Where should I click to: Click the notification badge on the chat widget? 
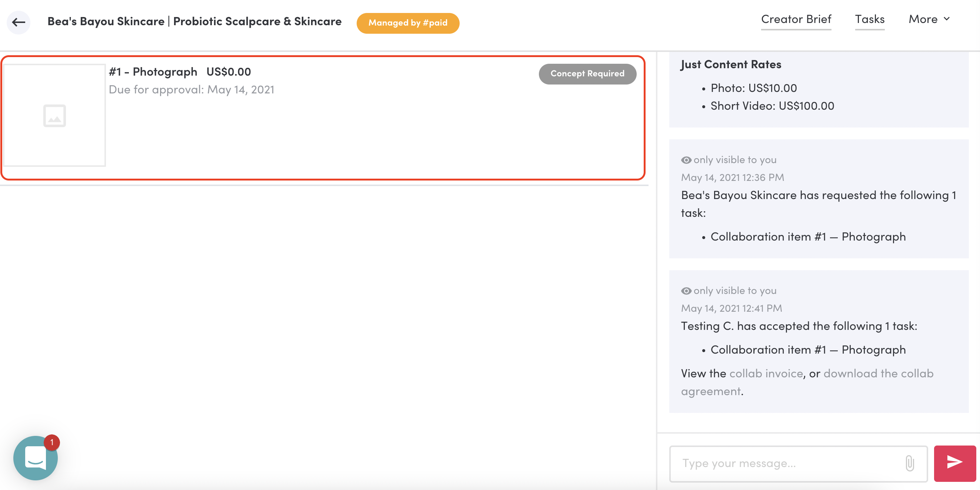click(52, 443)
